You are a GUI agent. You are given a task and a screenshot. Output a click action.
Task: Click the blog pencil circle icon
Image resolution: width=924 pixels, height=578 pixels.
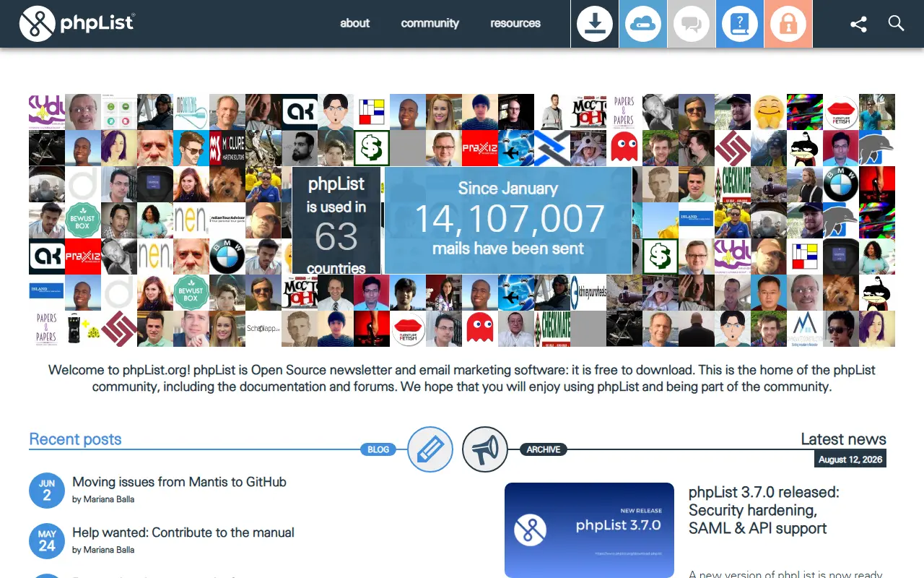tap(430, 449)
